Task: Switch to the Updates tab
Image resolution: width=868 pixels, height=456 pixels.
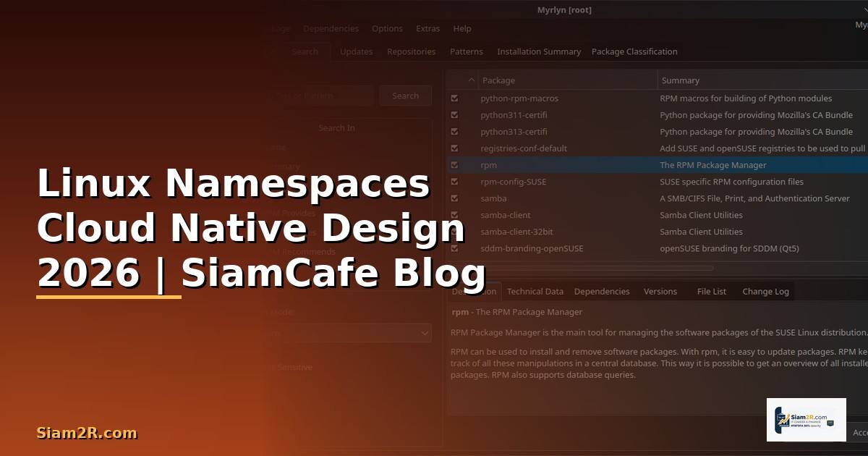Action: (x=357, y=51)
